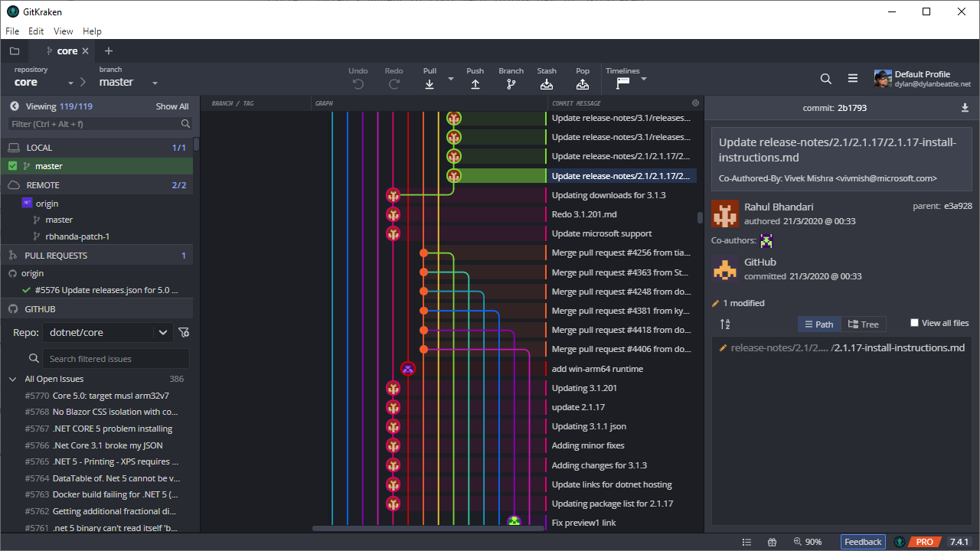Image resolution: width=980 pixels, height=551 pixels.
Task: Click the branch filter input field
Action: pyautogui.click(x=100, y=123)
